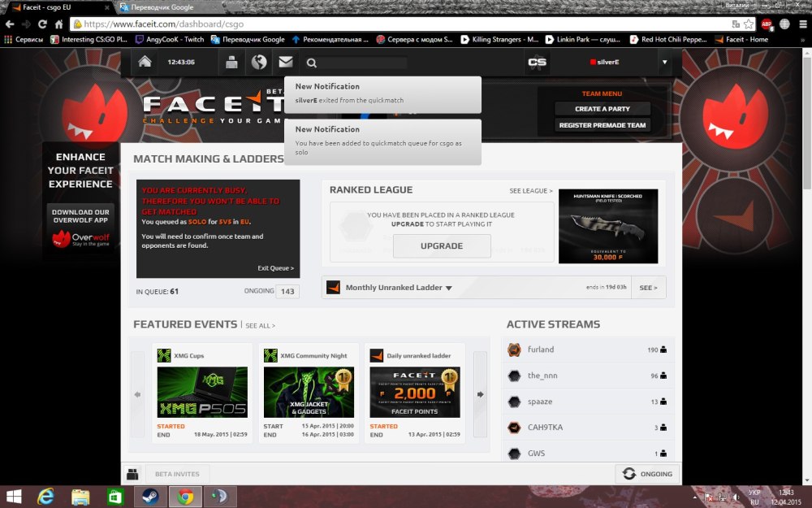
Task: Launch Steam from the Windows taskbar
Action: (149, 496)
